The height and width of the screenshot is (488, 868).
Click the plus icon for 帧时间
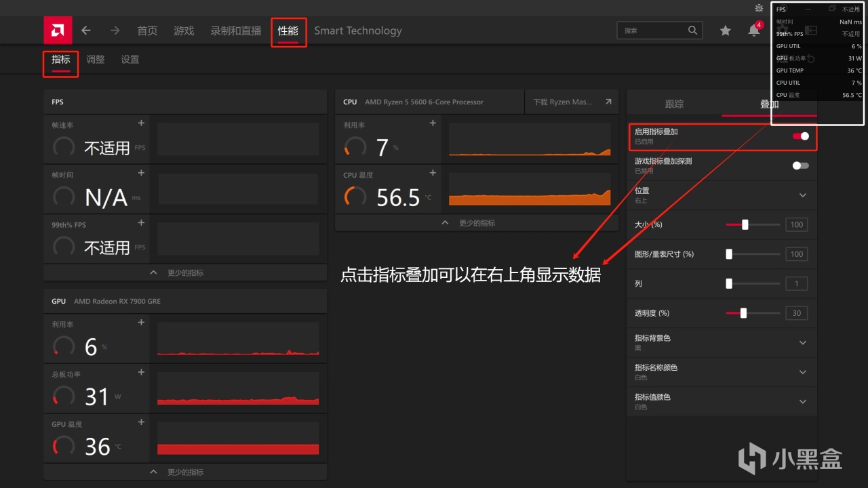coord(141,173)
